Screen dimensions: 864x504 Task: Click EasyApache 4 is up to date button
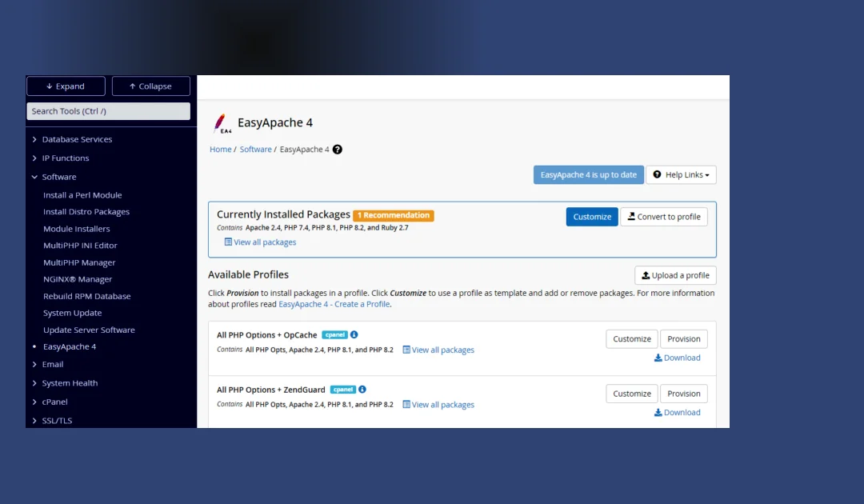[x=589, y=174]
